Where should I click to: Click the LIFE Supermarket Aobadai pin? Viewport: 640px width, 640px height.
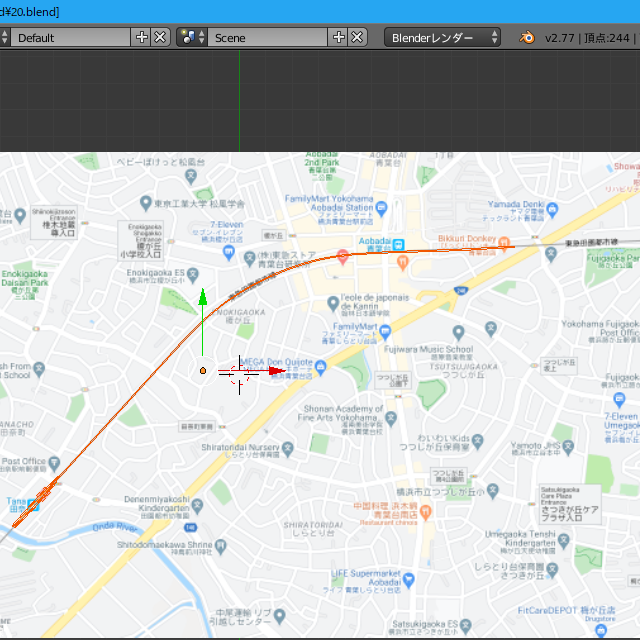coord(409,579)
